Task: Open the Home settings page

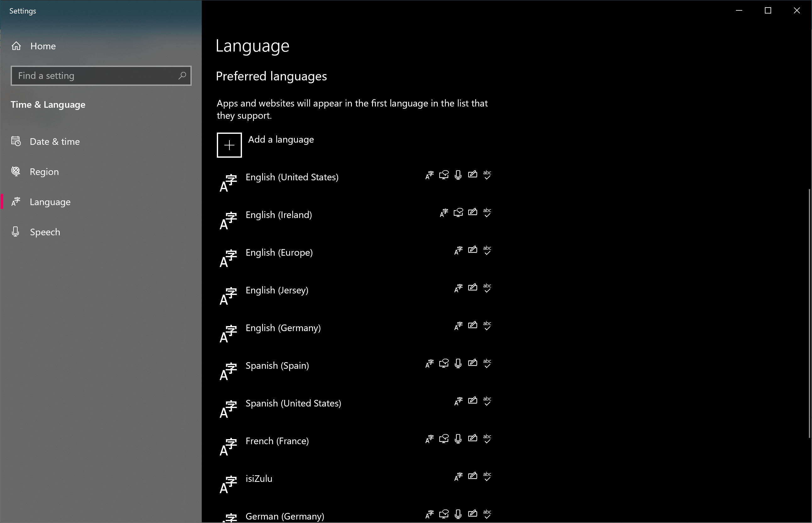Action: (x=101, y=46)
